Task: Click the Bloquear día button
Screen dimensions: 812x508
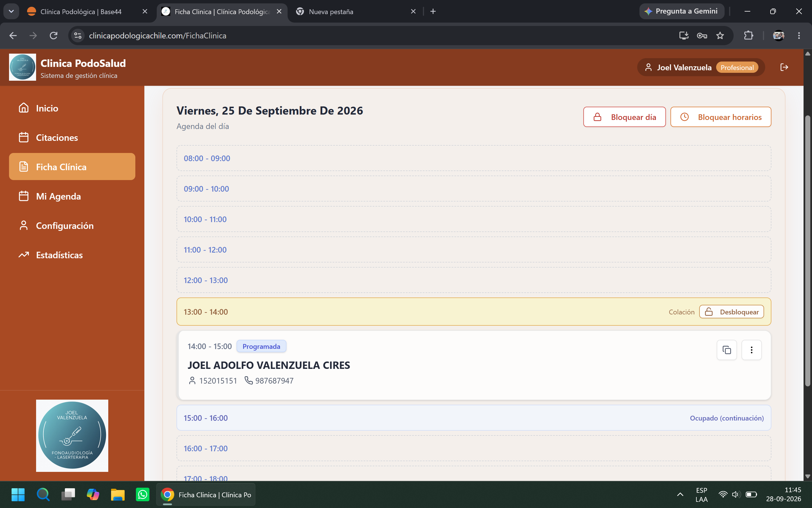Action: tap(625, 117)
